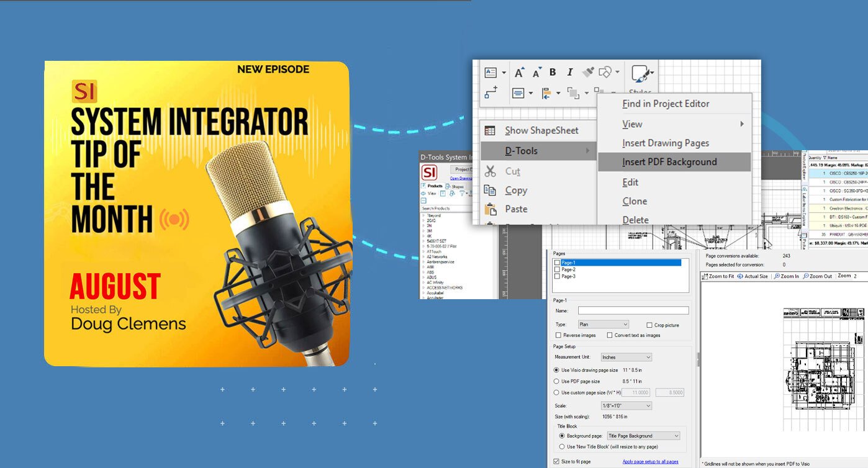The image size is (868, 468).
Task: Click the Copy pages icon
Action: pos(490,190)
